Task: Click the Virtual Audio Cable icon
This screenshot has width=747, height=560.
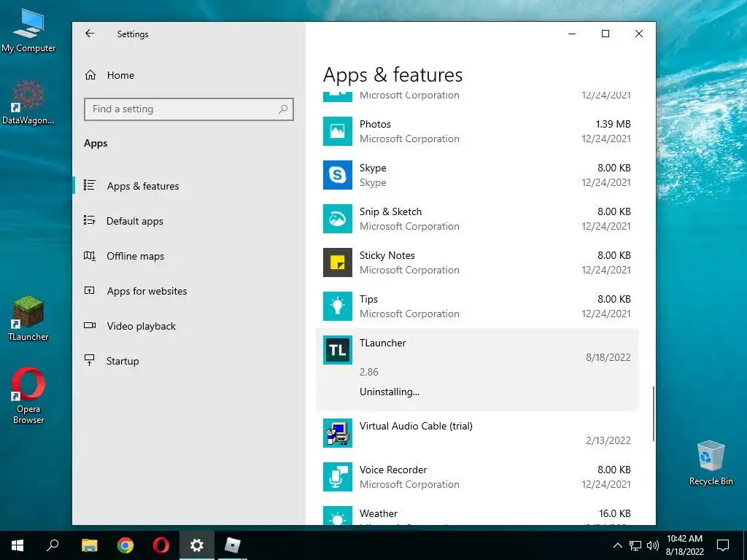Action: (337, 433)
